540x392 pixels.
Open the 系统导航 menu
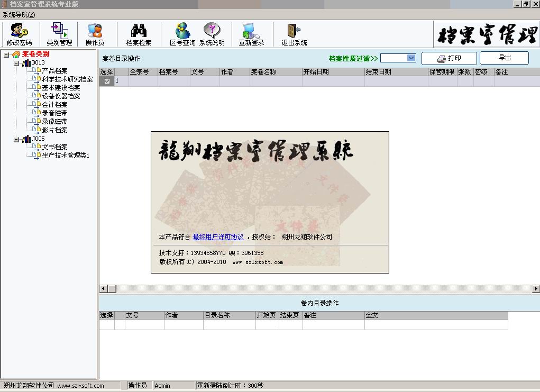pos(19,15)
